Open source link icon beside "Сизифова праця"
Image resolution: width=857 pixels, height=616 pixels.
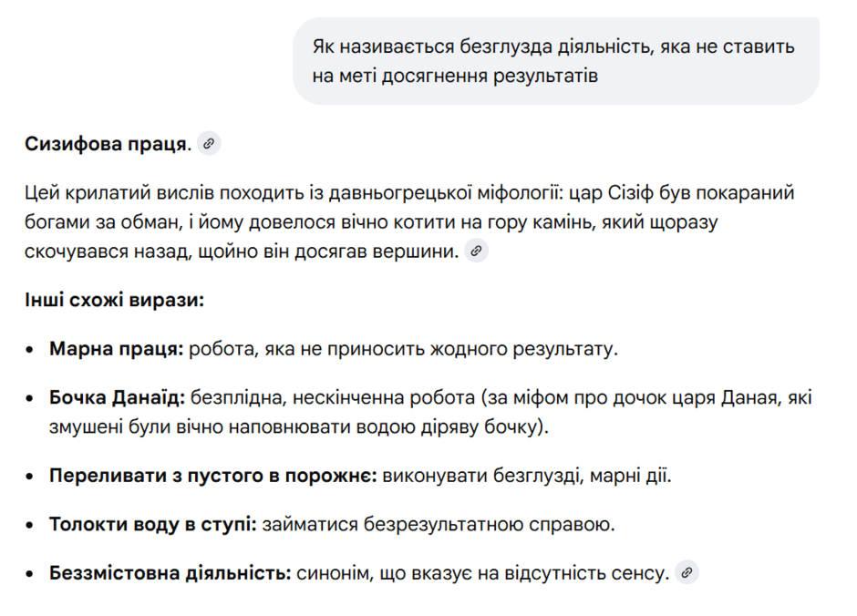pos(209,143)
